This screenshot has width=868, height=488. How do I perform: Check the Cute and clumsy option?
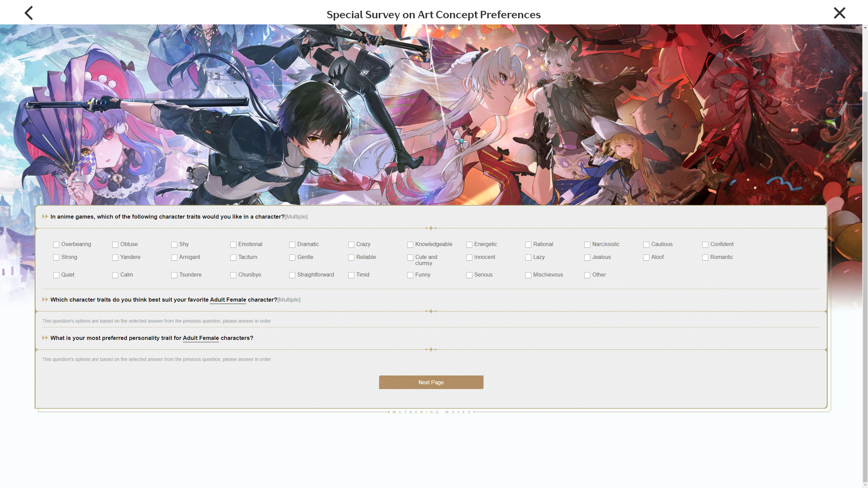click(410, 258)
